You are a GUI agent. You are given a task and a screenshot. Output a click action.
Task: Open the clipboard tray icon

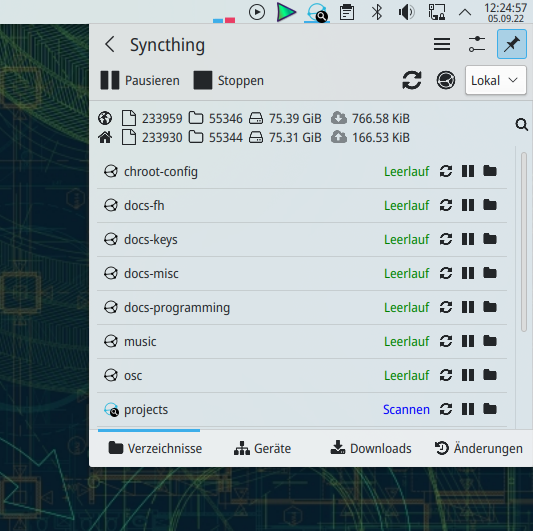(x=347, y=13)
